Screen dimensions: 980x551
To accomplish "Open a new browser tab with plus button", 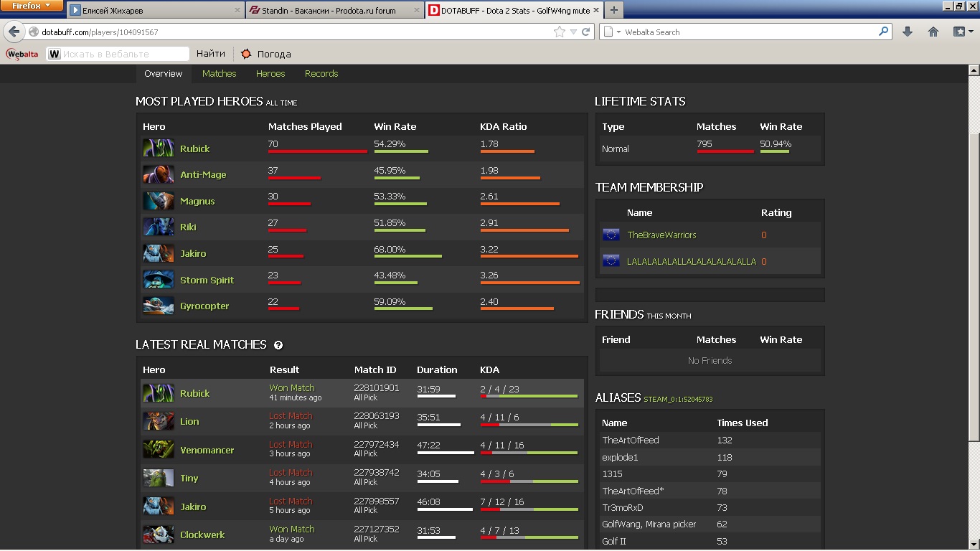I will (613, 10).
